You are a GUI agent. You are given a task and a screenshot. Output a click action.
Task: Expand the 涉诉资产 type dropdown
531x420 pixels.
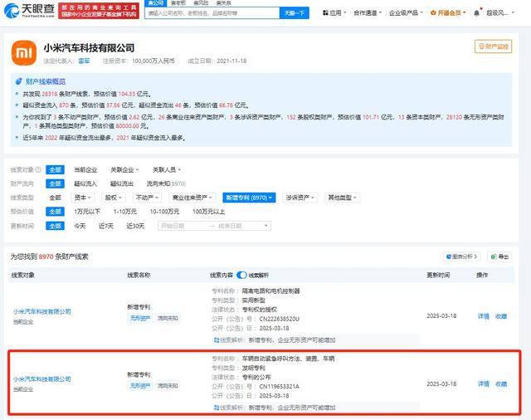click(300, 198)
